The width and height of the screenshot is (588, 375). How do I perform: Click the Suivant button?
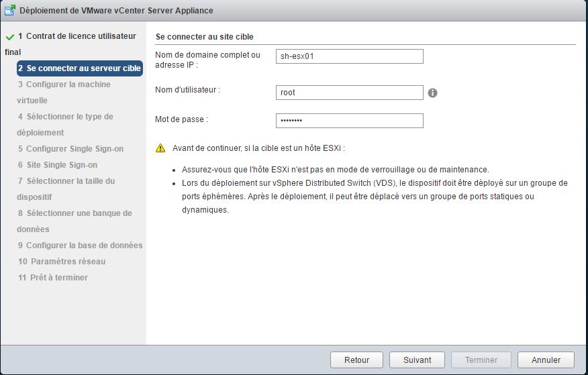(x=417, y=360)
